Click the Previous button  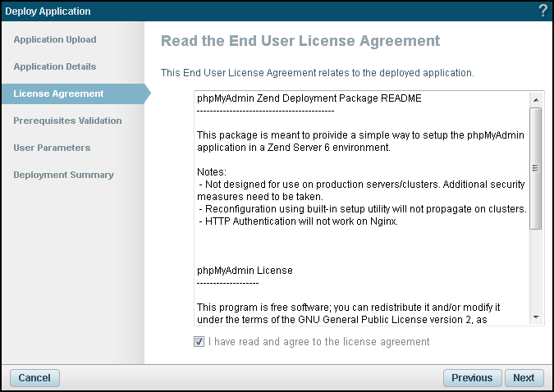[472, 378]
